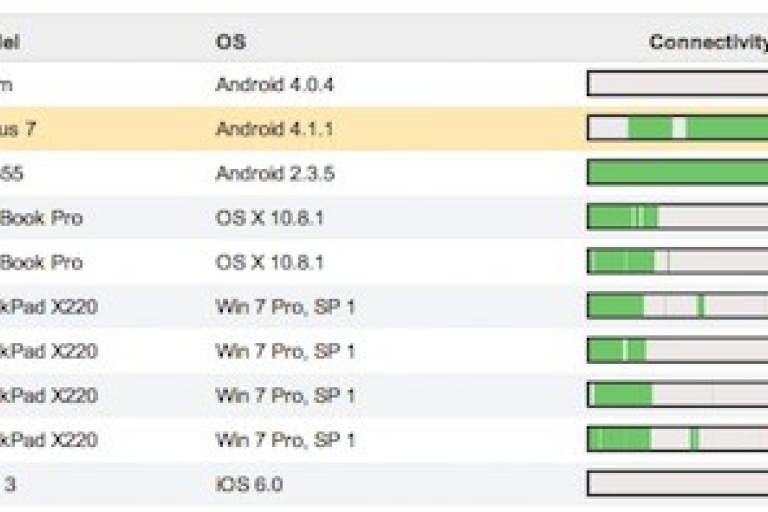This screenshot has height=512, width=768.
Task: Select the iOS 6.0 row
Action: 384,484
